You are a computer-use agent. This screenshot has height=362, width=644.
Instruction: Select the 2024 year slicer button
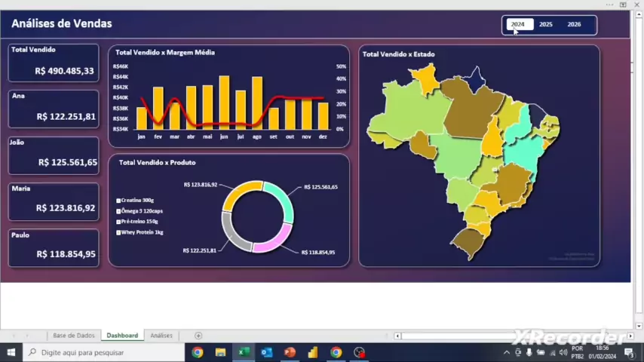[518, 24]
